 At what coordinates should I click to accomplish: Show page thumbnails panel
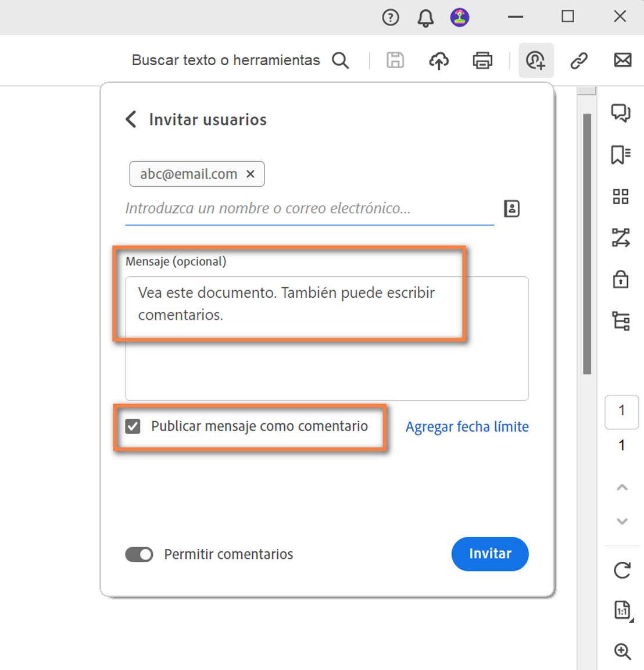[x=621, y=197]
